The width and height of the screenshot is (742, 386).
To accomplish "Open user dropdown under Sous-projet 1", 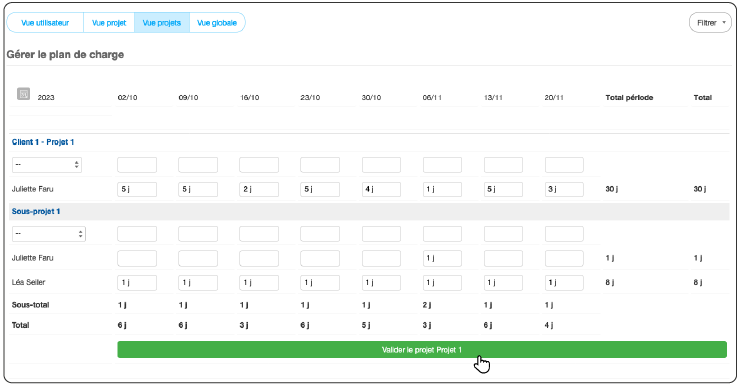I will pos(49,234).
